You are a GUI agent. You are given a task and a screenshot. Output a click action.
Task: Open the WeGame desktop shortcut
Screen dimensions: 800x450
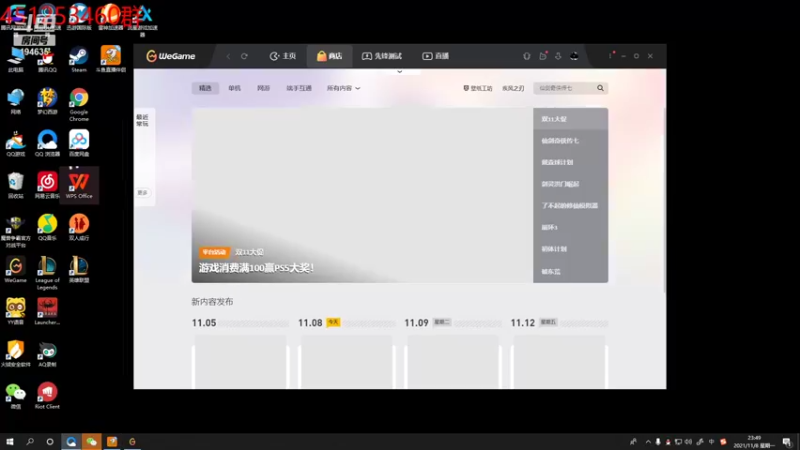(16, 269)
